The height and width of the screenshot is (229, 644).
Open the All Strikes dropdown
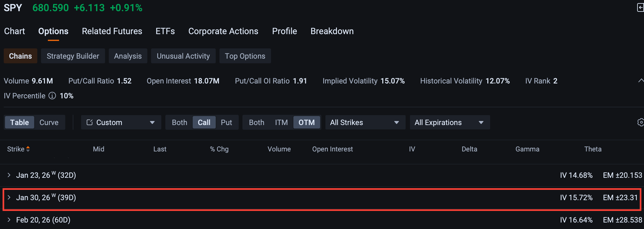[365, 122]
